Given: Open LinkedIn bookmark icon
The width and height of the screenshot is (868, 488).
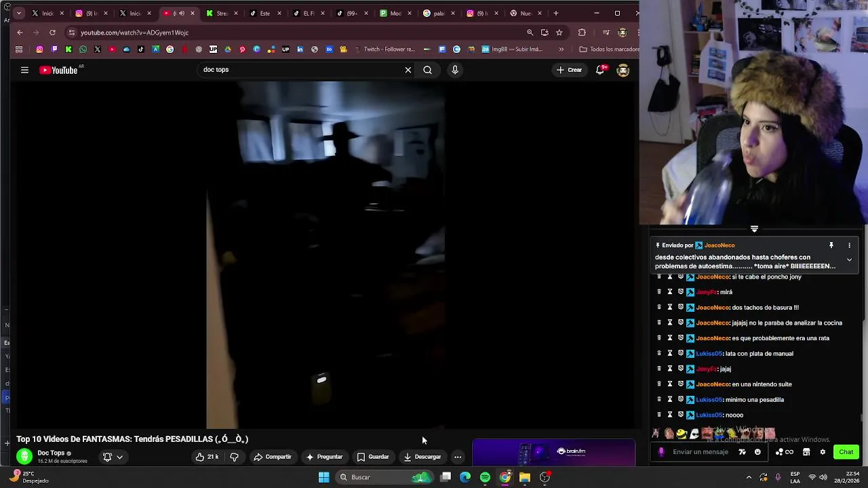Looking at the screenshot, I should coord(300,49).
